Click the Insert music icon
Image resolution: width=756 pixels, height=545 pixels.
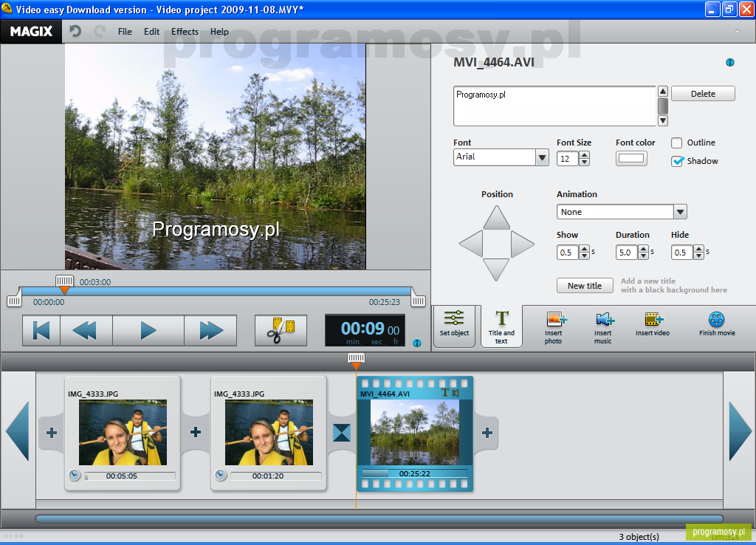point(604,319)
